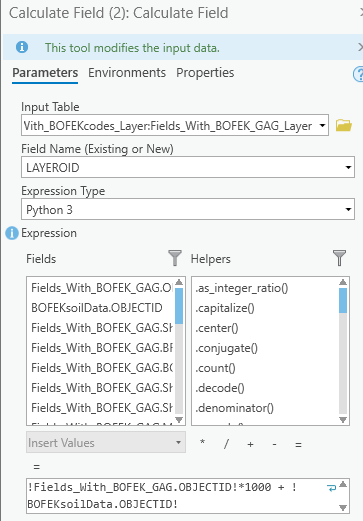Viewport: 363px width, 521px height.
Task: Click the info icon in the blue banner
Action: click(22, 47)
